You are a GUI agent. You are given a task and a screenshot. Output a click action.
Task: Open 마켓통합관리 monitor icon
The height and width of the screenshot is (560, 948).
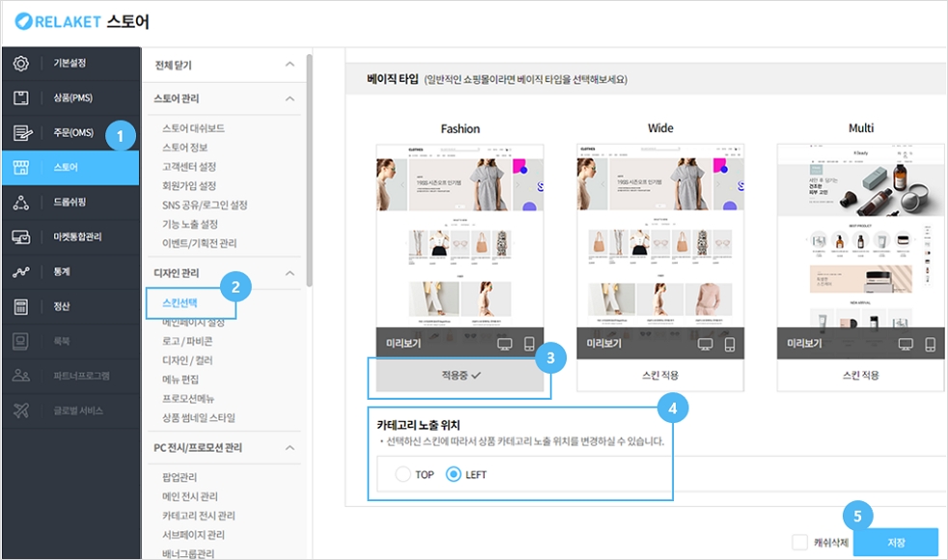(21, 238)
